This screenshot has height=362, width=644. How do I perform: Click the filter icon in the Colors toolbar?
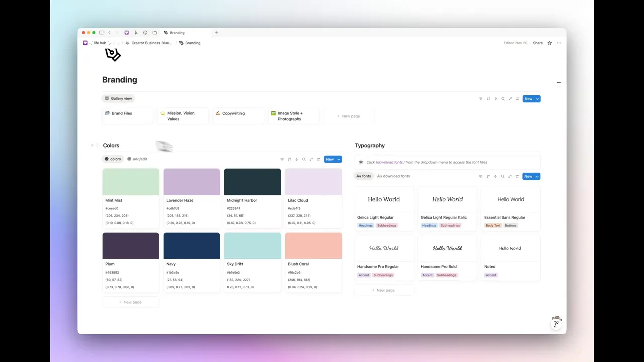pos(282,159)
